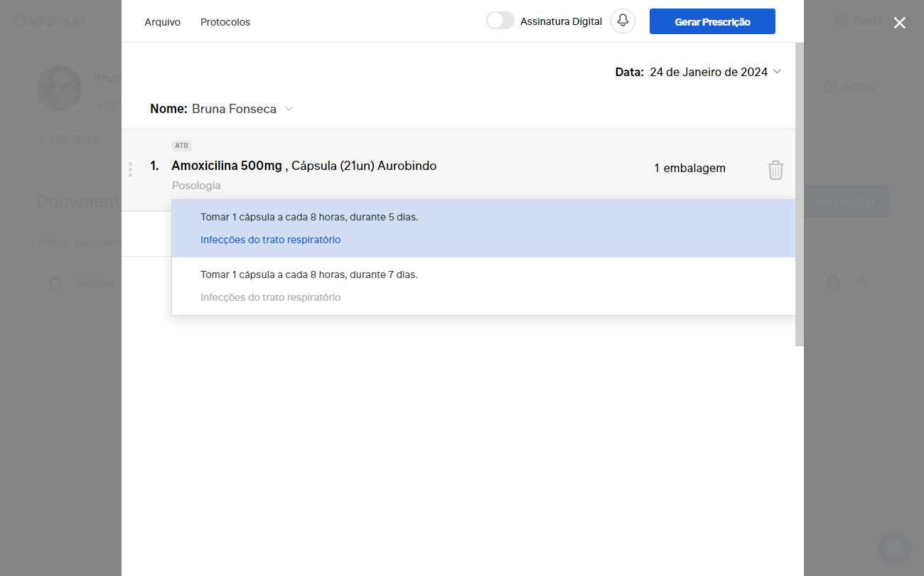Open the Protocolos menu
Image resolution: width=924 pixels, height=576 pixels.
(x=225, y=22)
